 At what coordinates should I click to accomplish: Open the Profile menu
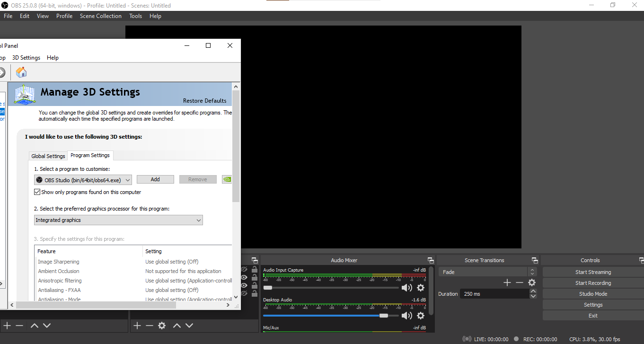pyautogui.click(x=64, y=16)
